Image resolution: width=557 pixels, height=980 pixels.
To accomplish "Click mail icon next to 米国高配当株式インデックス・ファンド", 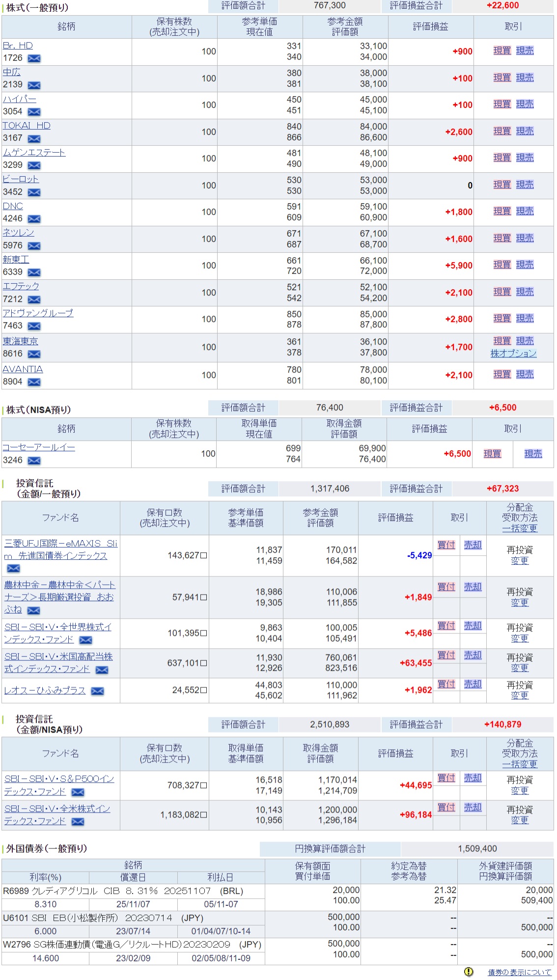I will 102,670.
